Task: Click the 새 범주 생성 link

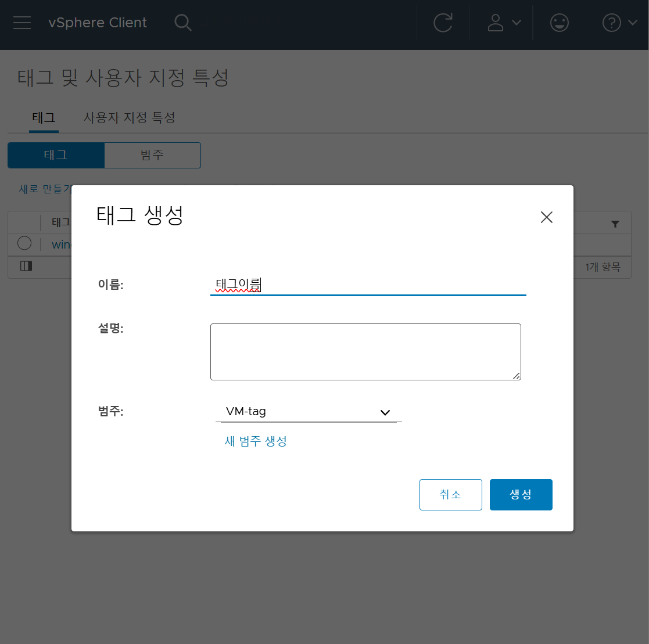Action: coord(256,441)
